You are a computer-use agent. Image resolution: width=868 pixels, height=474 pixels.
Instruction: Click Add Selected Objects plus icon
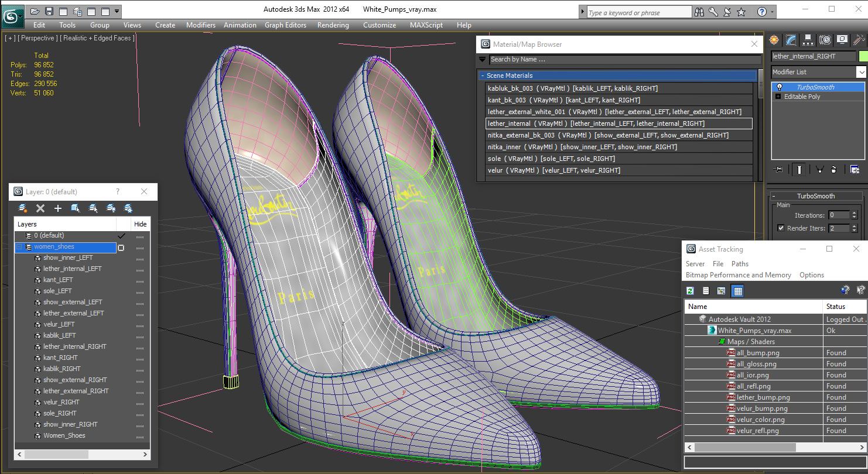coord(58,208)
